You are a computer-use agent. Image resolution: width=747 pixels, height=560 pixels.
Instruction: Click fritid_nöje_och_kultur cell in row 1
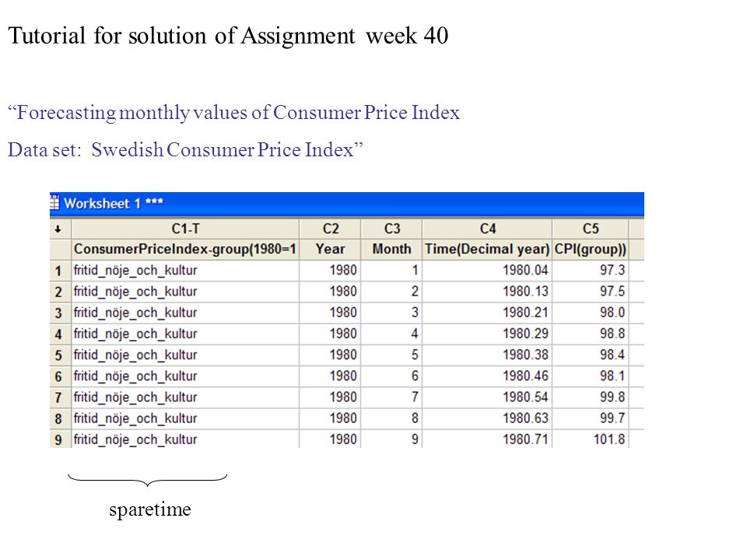pyautogui.click(x=186, y=271)
